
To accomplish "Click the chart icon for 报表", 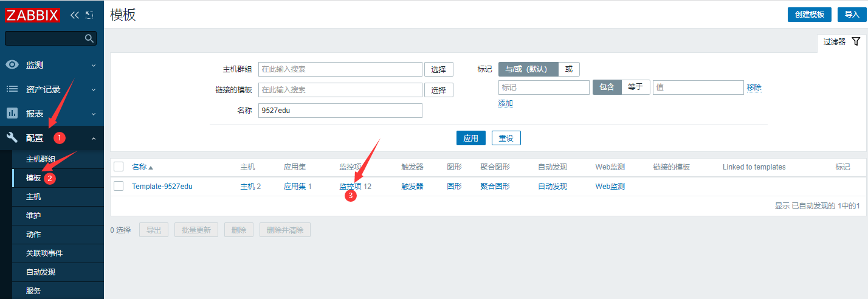I will click(12, 114).
